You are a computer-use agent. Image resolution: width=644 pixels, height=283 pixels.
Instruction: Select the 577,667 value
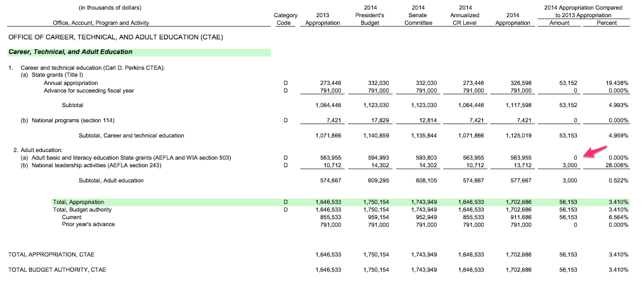[x=521, y=180]
